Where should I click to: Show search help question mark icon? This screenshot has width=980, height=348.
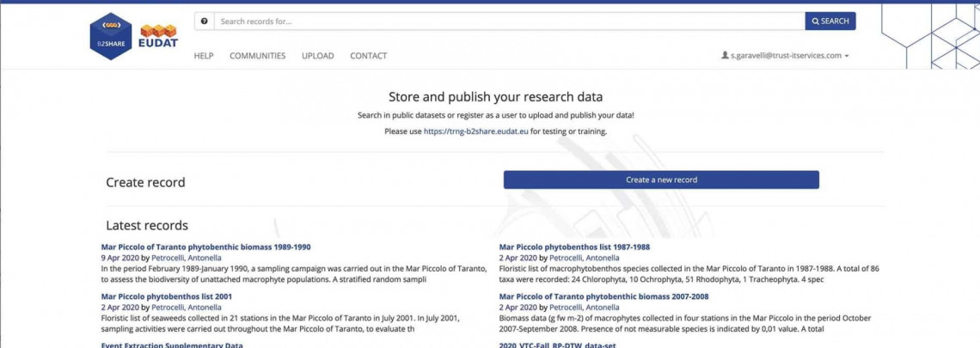[204, 21]
